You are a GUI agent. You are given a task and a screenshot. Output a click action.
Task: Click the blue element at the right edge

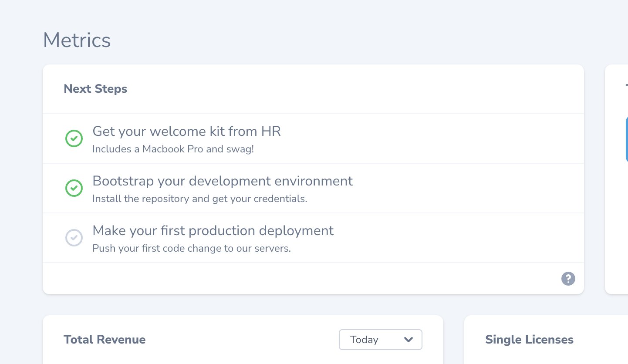(626, 139)
